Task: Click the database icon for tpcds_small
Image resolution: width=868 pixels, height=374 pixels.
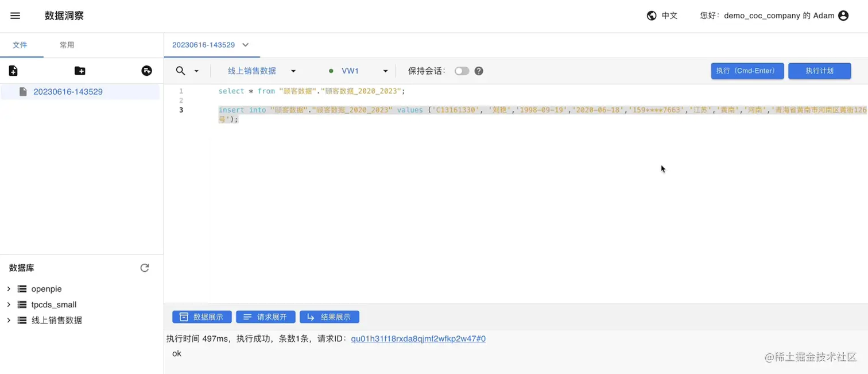Action: [x=22, y=304]
